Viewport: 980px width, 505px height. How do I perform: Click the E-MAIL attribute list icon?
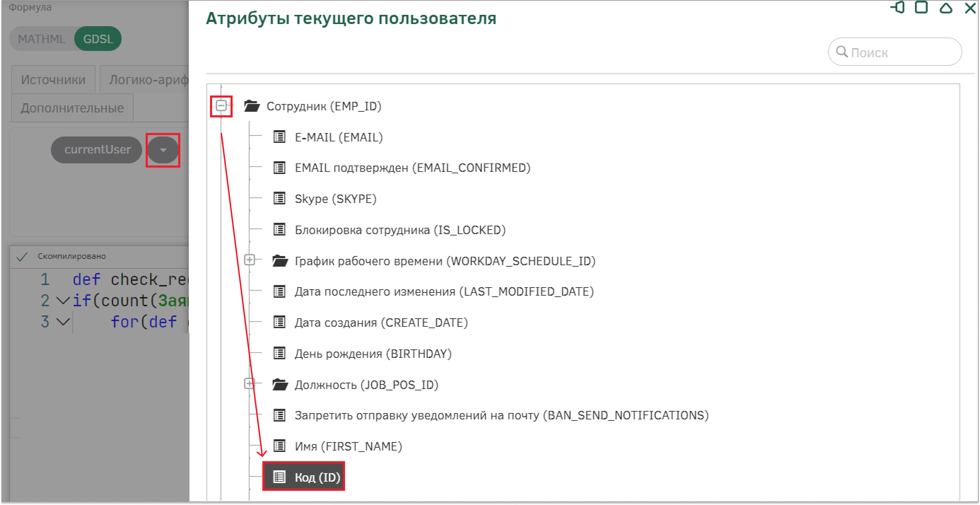pos(279,137)
